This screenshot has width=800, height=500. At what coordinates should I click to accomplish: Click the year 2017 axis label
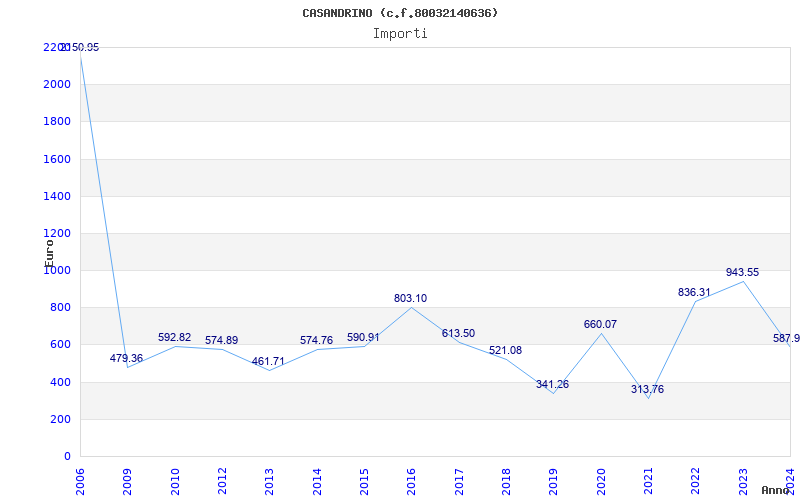click(459, 481)
